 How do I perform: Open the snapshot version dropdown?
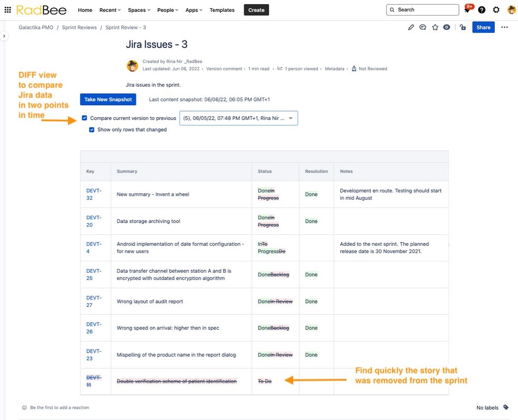[239, 118]
